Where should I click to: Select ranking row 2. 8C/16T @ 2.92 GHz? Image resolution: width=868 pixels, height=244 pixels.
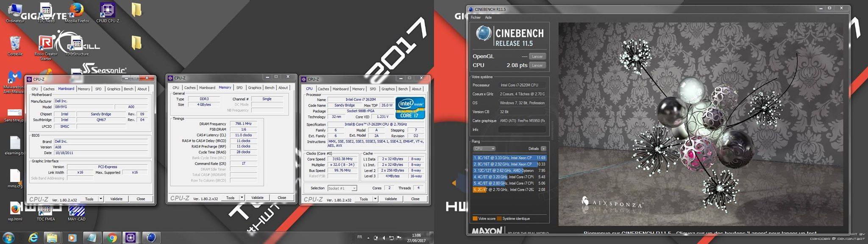509,164
